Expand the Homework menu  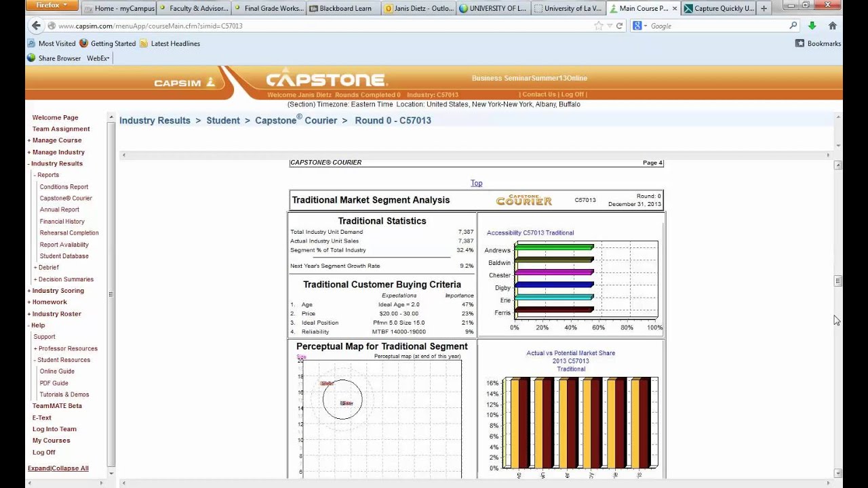click(47, 302)
